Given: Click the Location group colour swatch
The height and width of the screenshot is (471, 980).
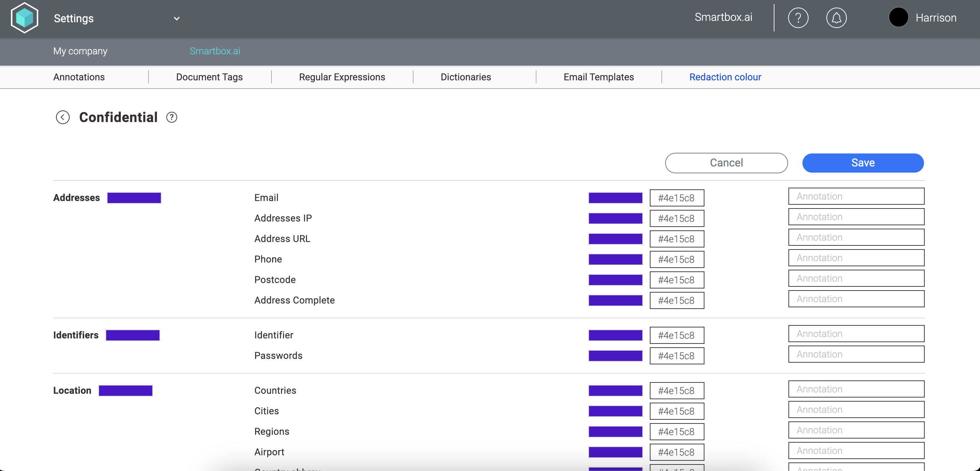Looking at the screenshot, I should coord(125,391).
